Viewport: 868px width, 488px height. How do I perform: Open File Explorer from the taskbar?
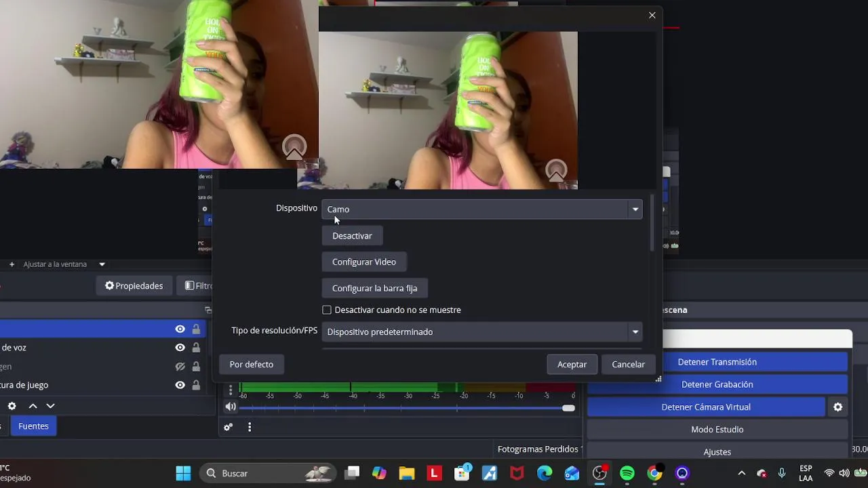tap(406, 473)
